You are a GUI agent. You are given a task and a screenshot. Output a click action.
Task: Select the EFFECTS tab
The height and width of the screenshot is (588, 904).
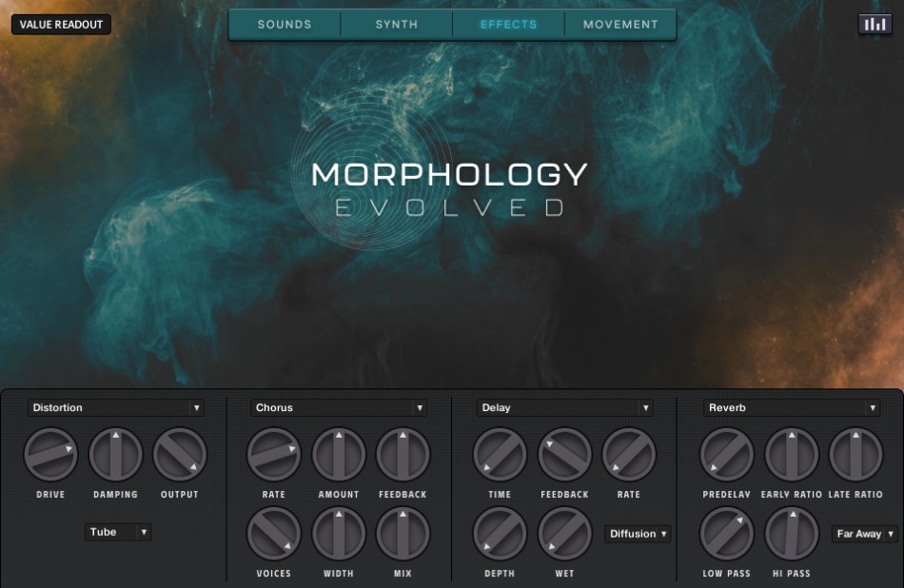tap(507, 24)
